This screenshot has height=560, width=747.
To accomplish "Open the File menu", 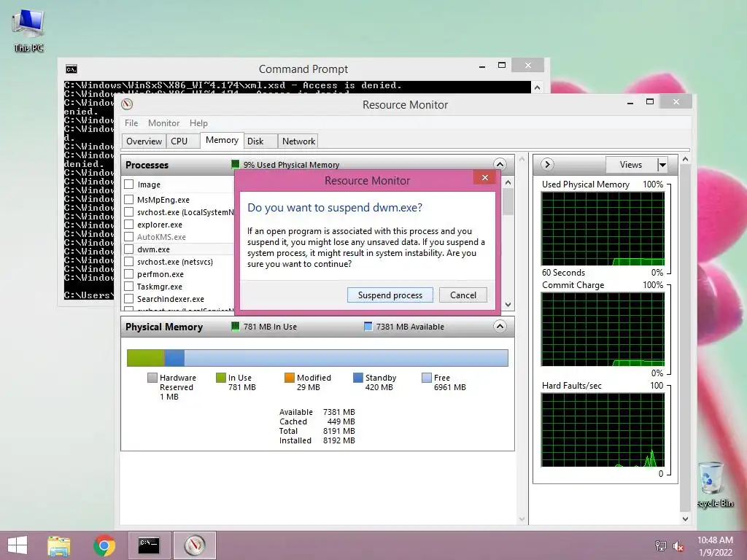I will tap(131, 122).
